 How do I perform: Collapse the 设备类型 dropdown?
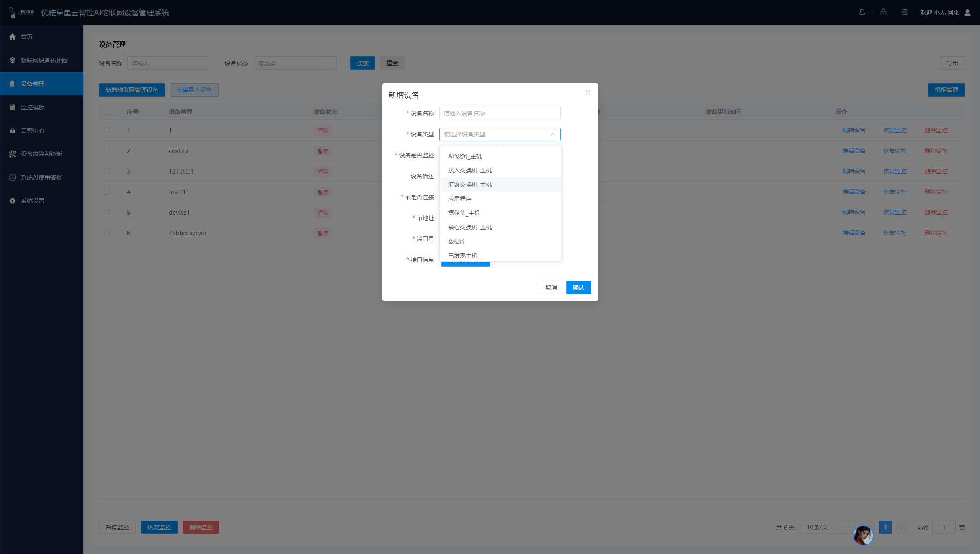552,134
